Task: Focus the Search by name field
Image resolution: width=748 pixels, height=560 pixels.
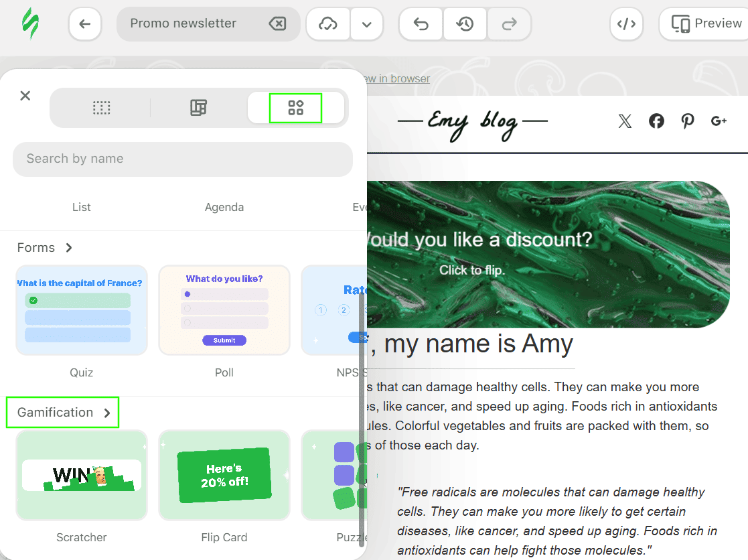Action: [183, 159]
